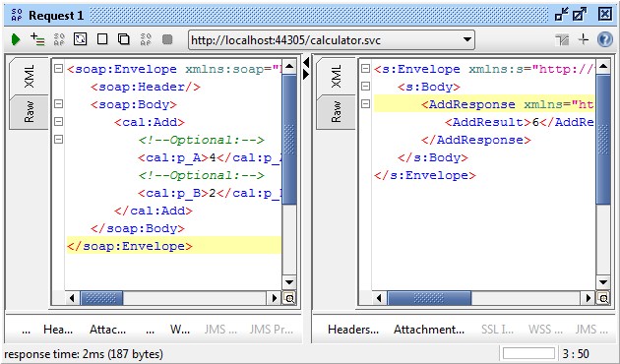Open the request JMS Pr... tab
Viewport: 620px width, 364px height.
[x=272, y=330]
